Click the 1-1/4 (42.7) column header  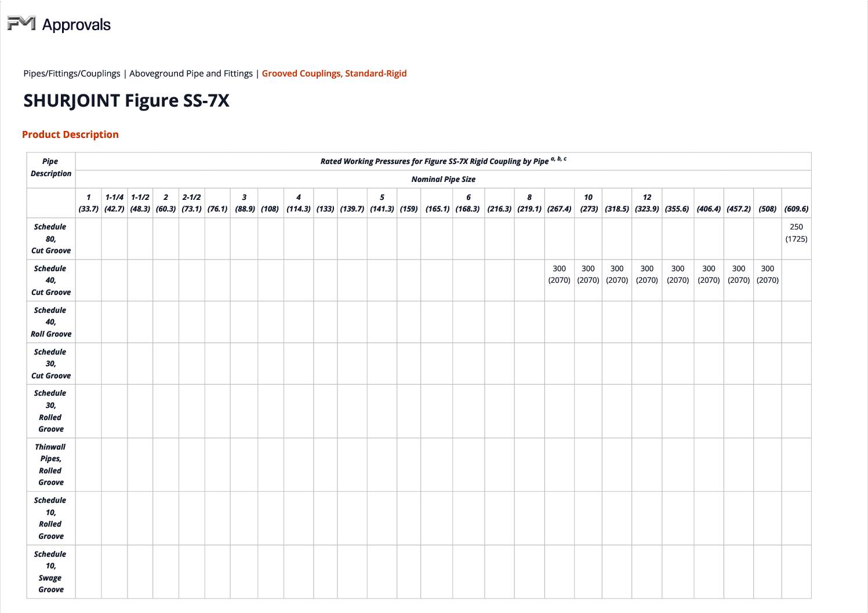[x=114, y=203]
